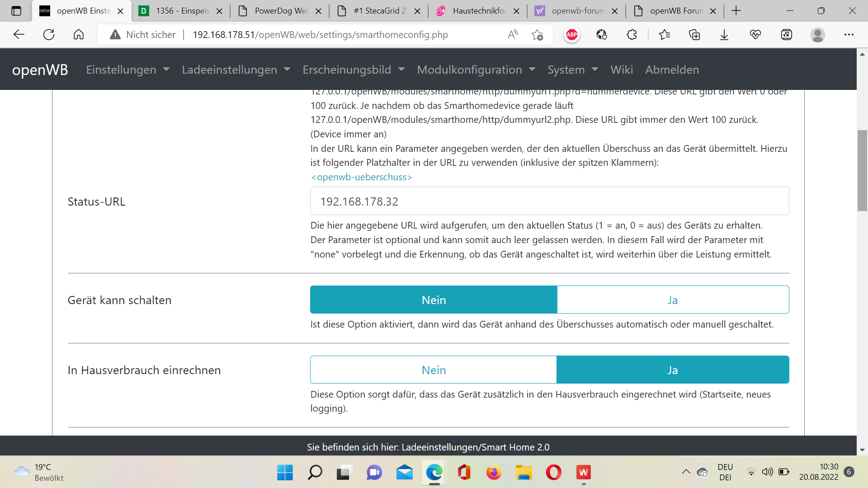
Task: Open Firefox from the taskbar
Action: tap(494, 473)
